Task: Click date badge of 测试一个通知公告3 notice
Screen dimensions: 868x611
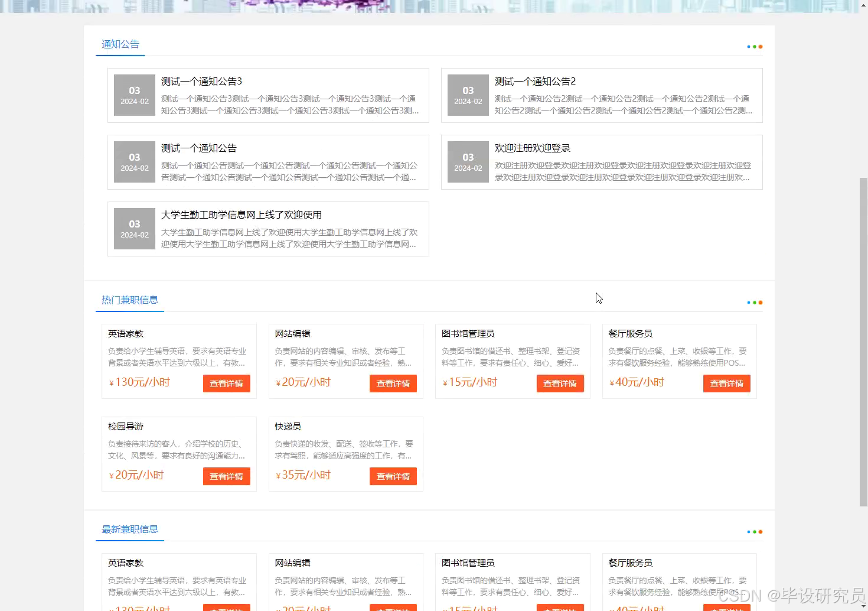Action: click(135, 95)
